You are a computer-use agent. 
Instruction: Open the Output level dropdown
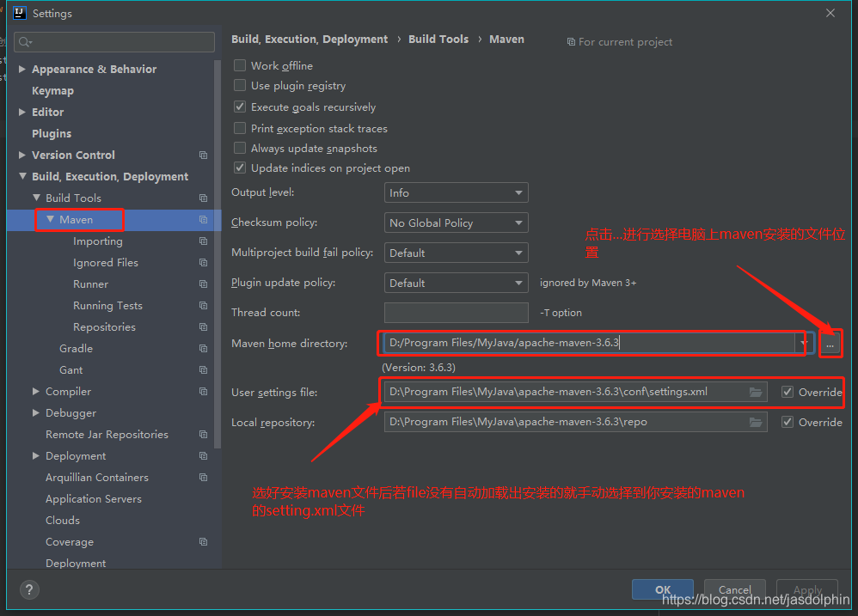pyautogui.click(x=457, y=192)
